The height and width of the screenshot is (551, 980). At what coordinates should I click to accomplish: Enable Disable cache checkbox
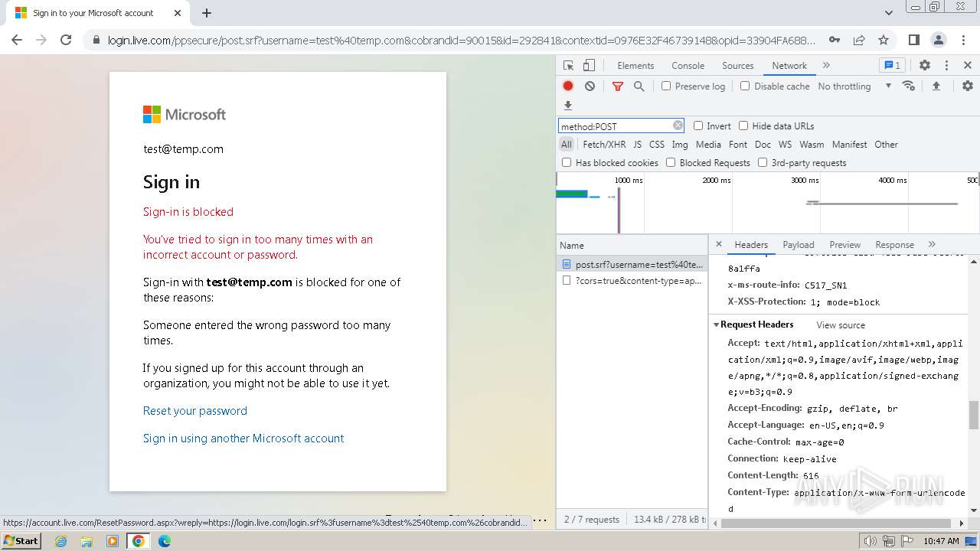click(x=745, y=86)
